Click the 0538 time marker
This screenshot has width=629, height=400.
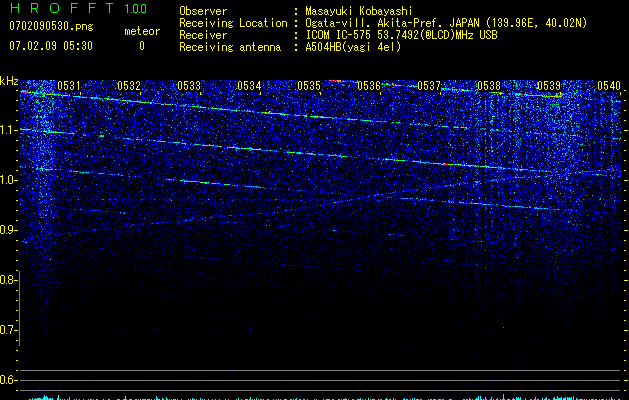tap(489, 85)
